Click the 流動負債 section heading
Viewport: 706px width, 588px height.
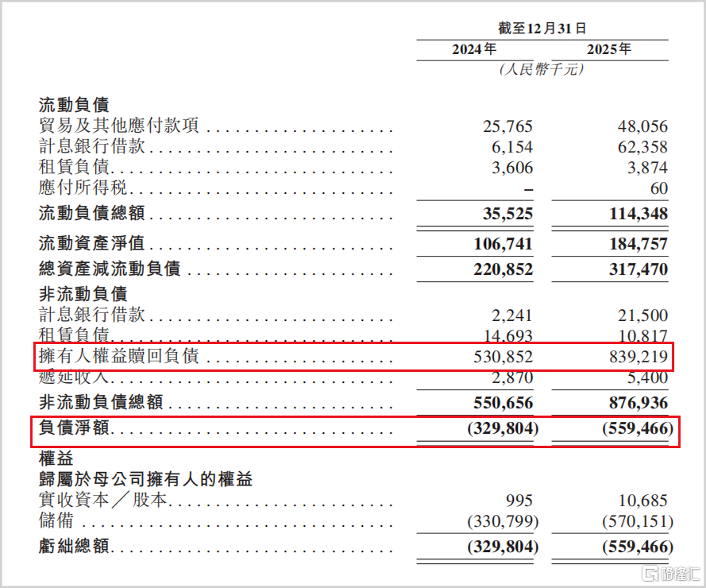[x=74, y=105]
